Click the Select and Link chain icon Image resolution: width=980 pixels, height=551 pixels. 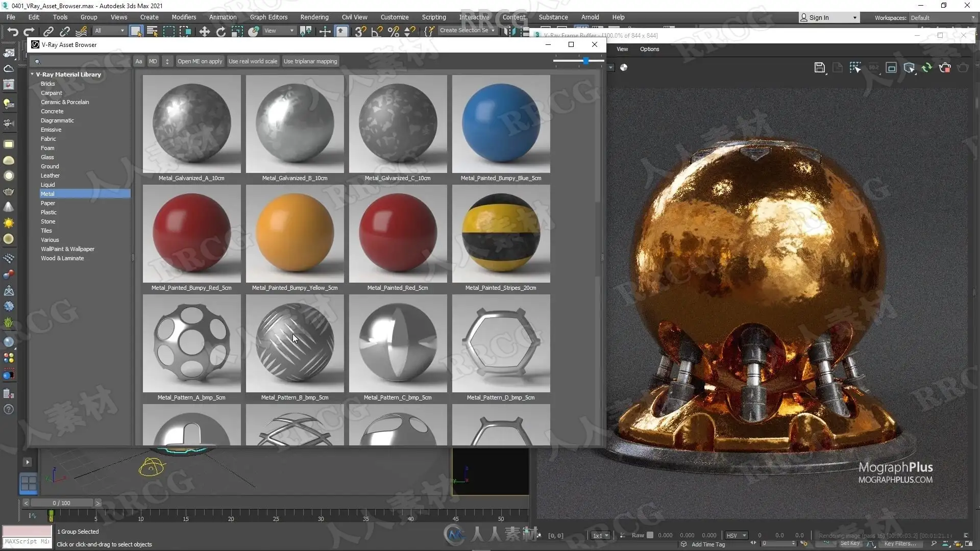click(48, 32)
